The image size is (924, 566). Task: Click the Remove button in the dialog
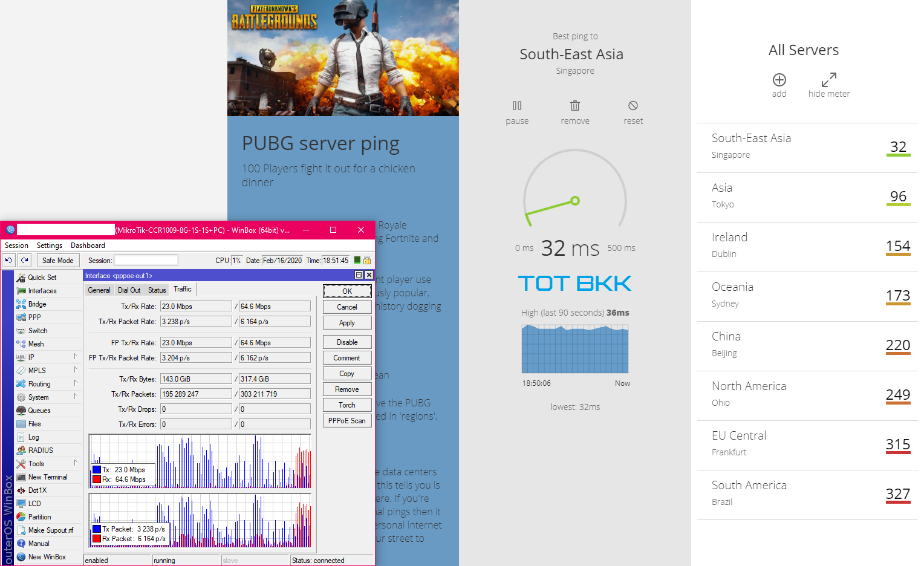(x=347, y=389)
